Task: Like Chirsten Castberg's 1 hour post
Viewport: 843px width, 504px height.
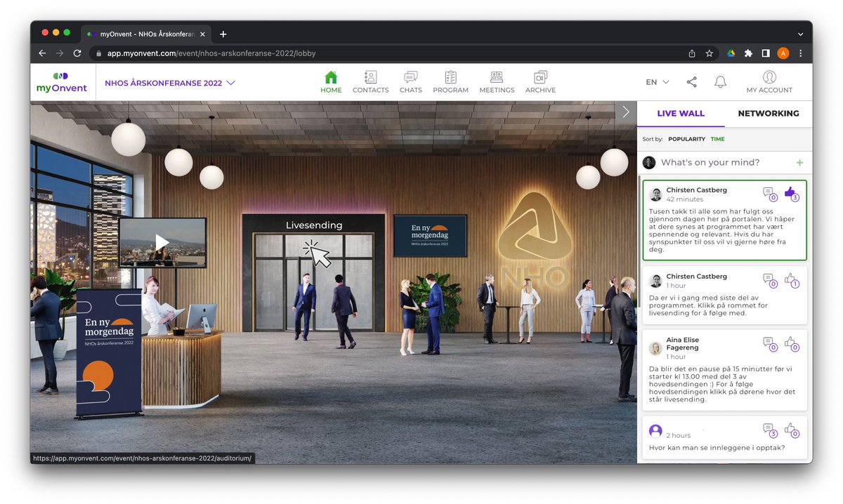Action: (x=792, y=279)
